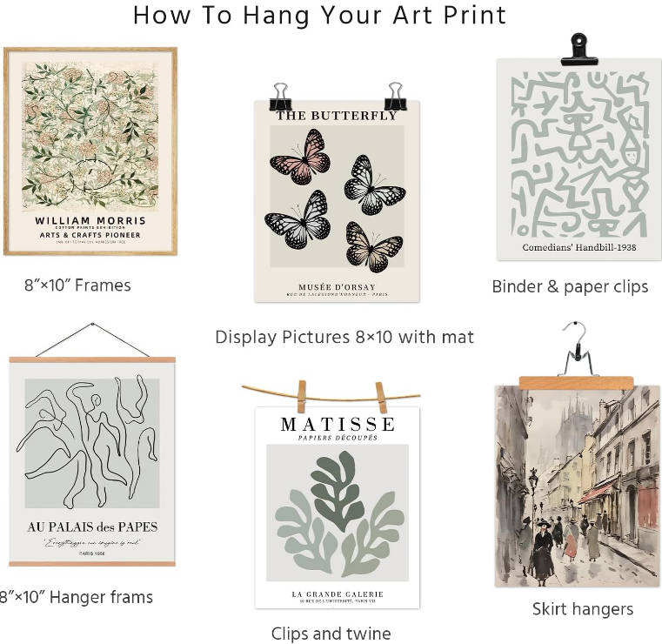Click the hanger frame's triangular string
Screen dimensions: 662x644
(92, 340)
